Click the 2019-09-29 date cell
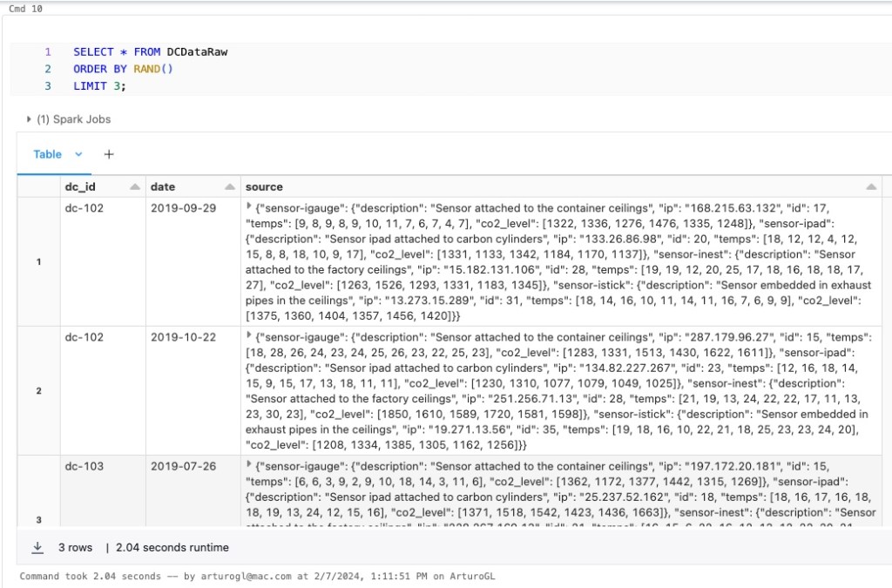The width and height of the screenshot is (892, 588). (x=183, y=207)
